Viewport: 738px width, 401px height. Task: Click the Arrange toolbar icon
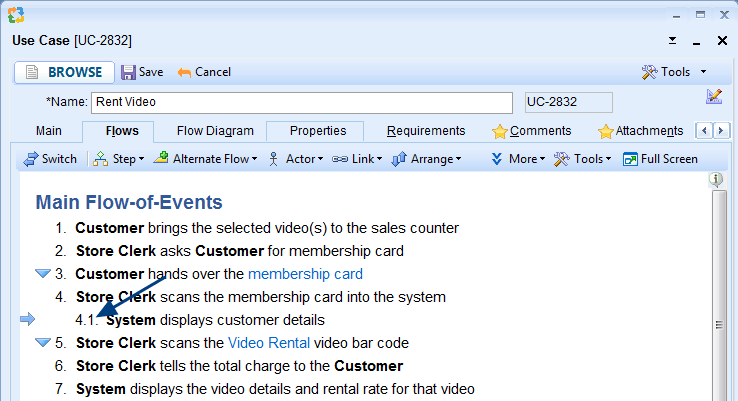pyautogui.click(x=399, y=159)
